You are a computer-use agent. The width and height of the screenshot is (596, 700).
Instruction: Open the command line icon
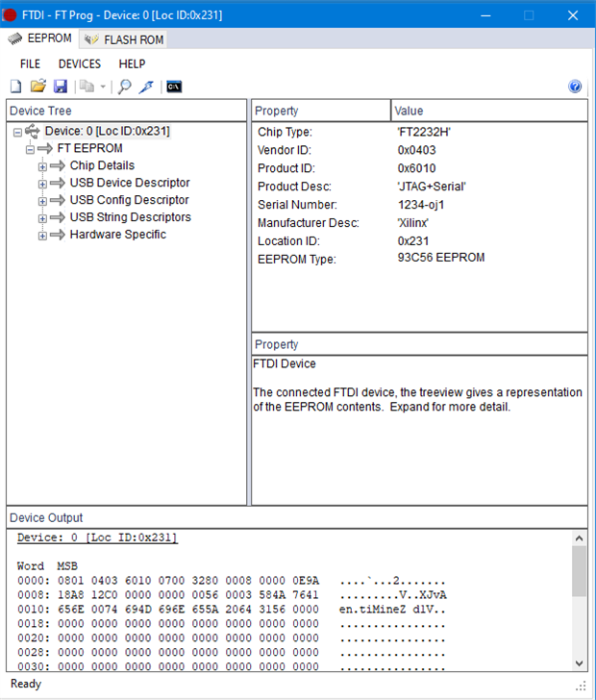pos(174,87)
